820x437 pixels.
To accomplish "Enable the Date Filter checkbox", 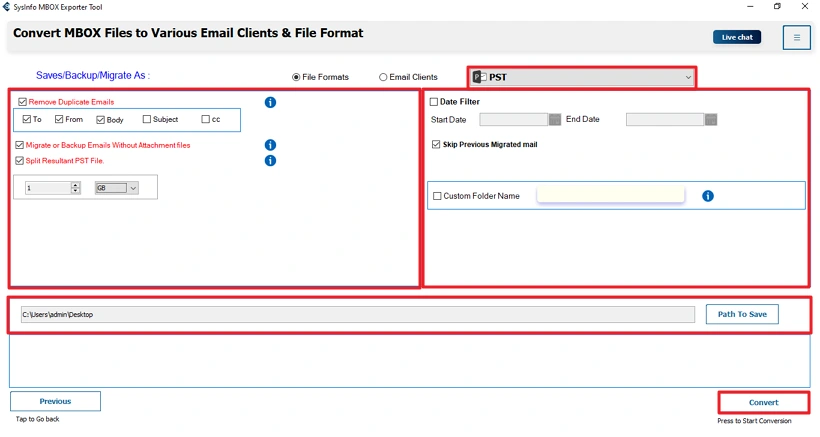I will coord(434,102).
